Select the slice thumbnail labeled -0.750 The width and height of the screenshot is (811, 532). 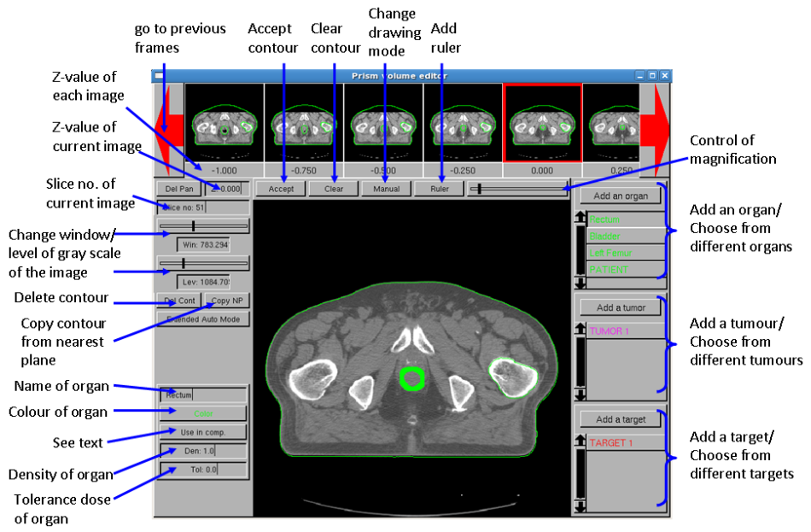(x=304, y=124)
